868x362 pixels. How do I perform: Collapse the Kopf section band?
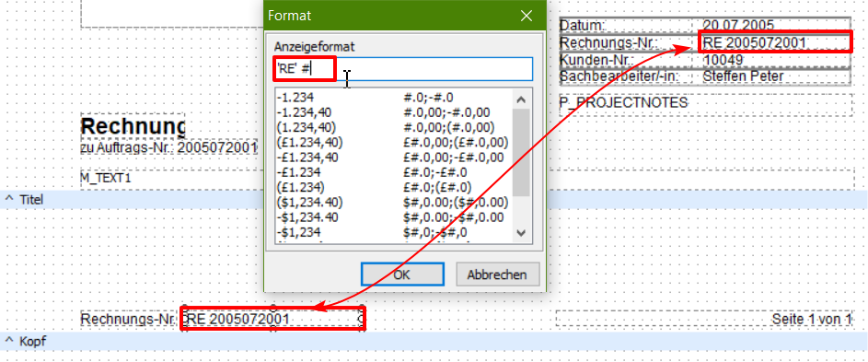point(9,341)
